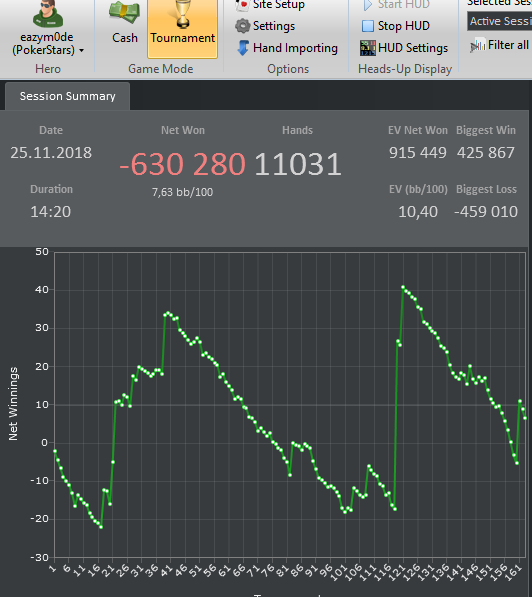The width and height of the screenshot is (532, 597).
Task: Click the Options group label
Action: pyautogui.click(x=288, y=69)
